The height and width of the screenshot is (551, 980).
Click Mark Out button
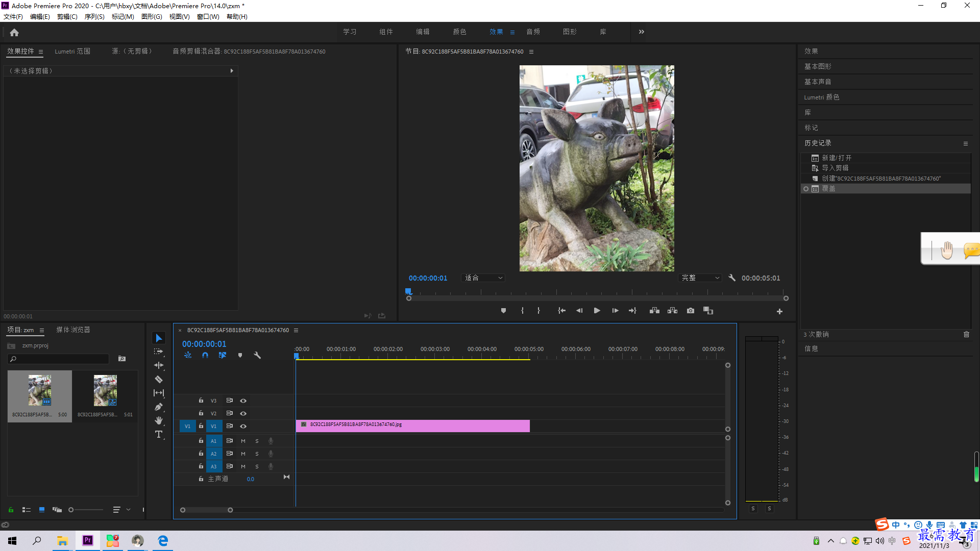point(538,311)
